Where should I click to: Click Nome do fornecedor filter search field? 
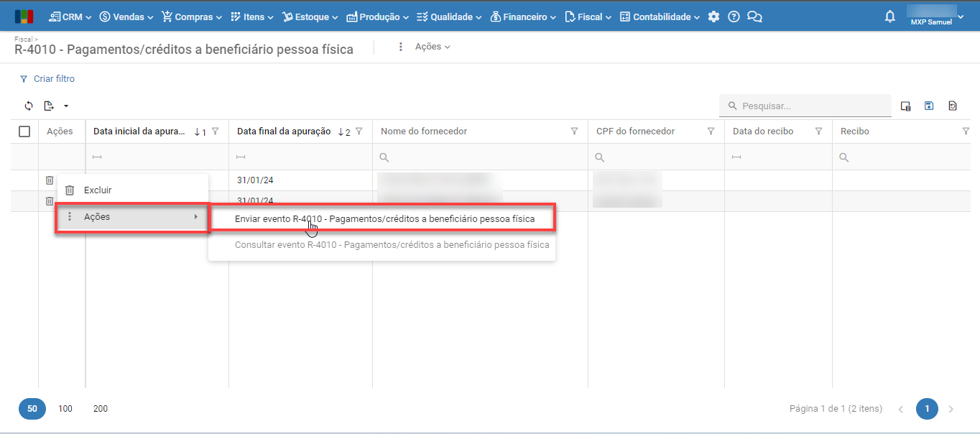481,157
